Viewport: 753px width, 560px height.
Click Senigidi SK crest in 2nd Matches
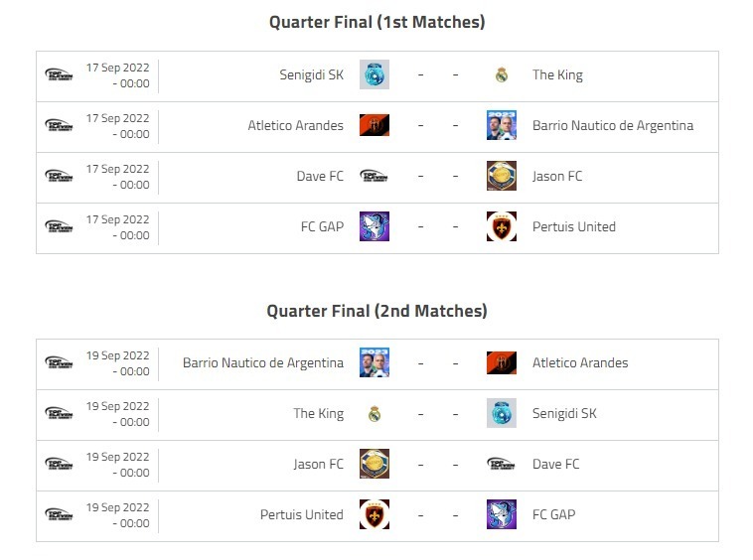[502, 413]
